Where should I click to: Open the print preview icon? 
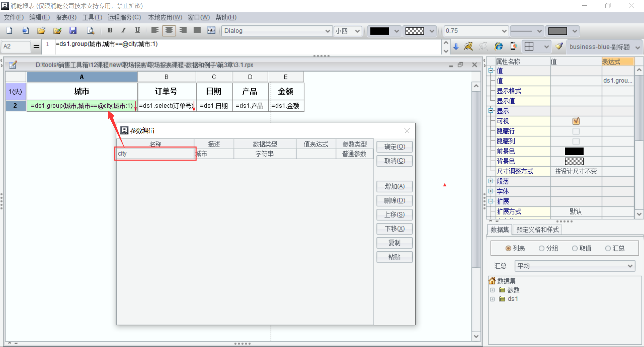pyautogui.click(x=90, y=31)
